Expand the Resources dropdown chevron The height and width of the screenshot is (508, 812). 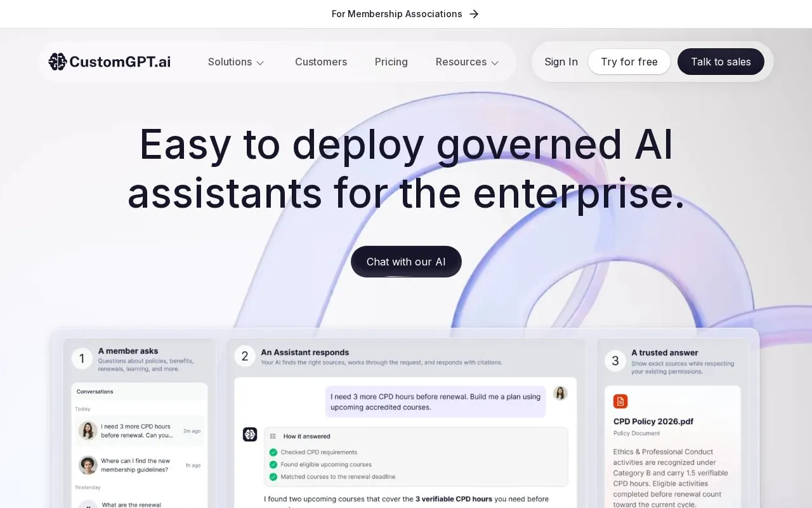(x=495, y=62)
